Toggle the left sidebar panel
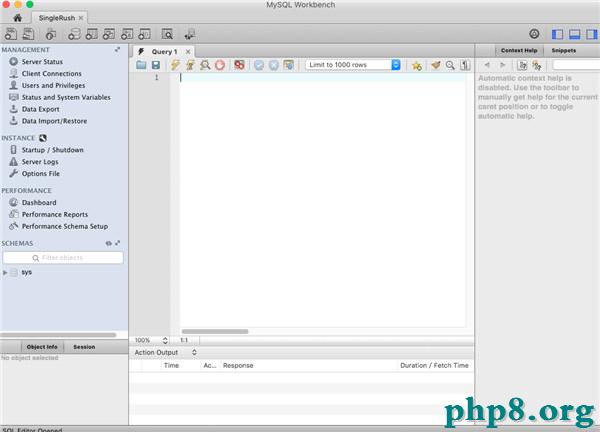The width and height of the screenshot is (600, 432). coord(557,34)
